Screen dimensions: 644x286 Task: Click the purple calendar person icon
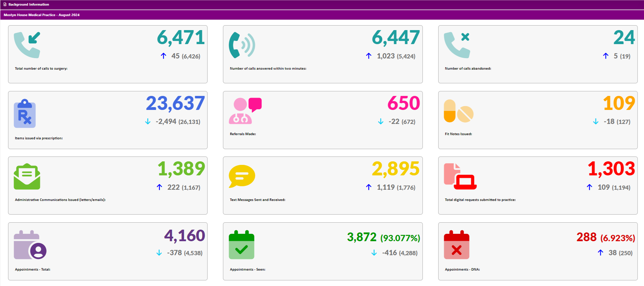30,245
